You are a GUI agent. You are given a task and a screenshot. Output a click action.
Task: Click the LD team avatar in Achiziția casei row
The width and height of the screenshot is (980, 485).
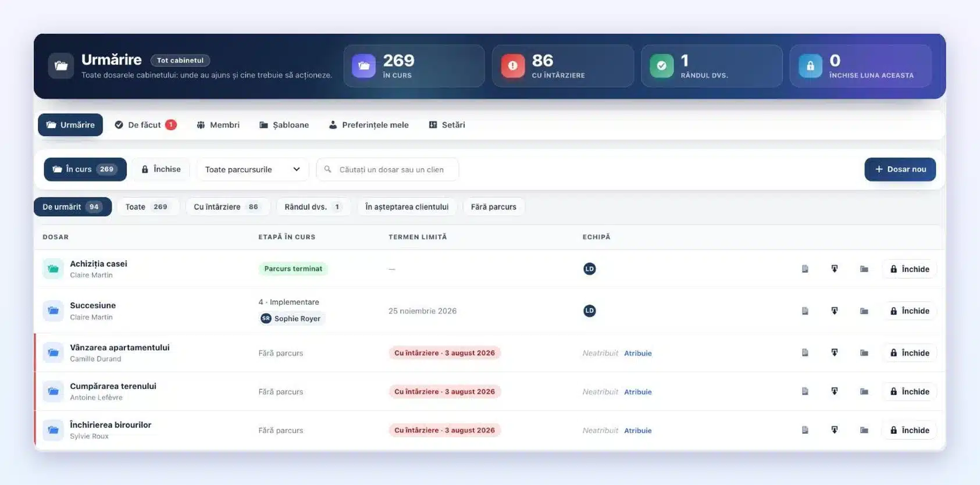tap(589, 269)
